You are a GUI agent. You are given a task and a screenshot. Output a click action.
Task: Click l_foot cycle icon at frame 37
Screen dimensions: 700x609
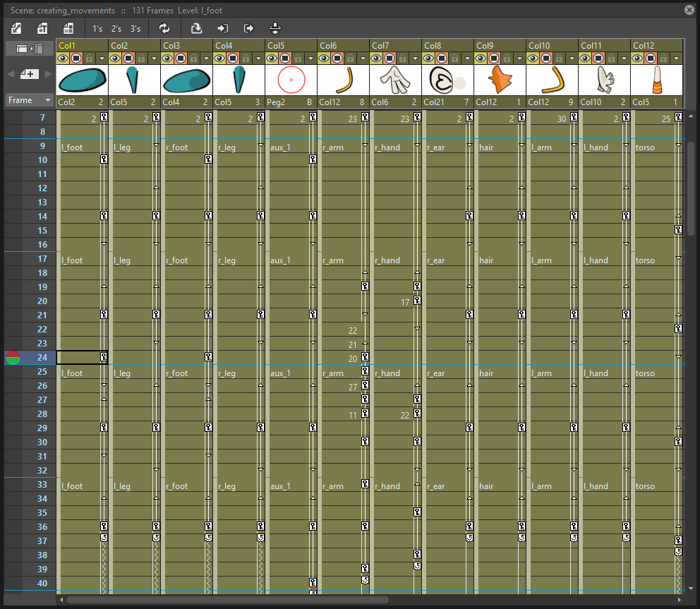tap(104, 538)
